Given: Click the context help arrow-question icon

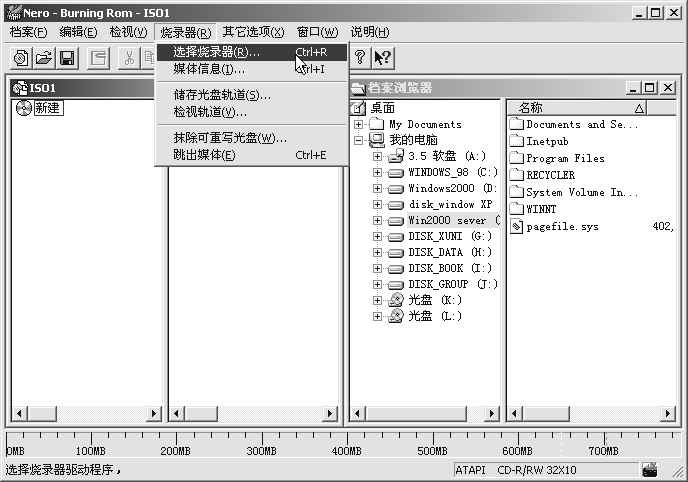Looking at the screenshot, I should [383, 58].
